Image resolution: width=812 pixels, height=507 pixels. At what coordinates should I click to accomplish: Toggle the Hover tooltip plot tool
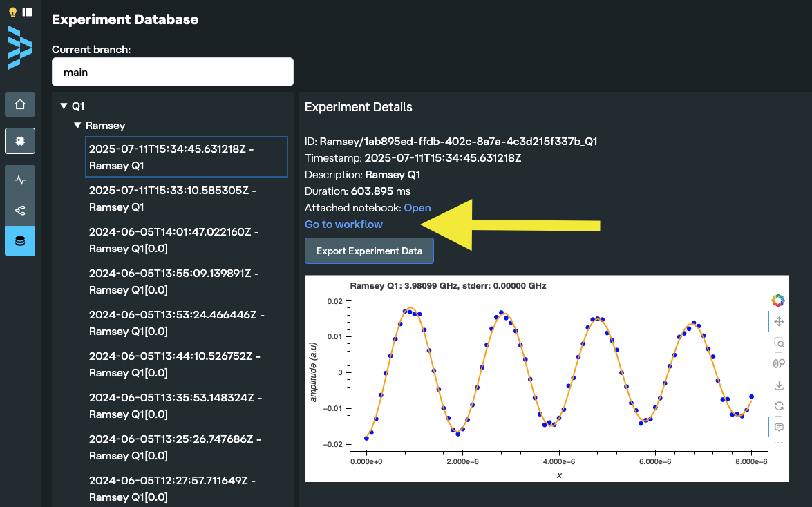click(x=779, y=427)
